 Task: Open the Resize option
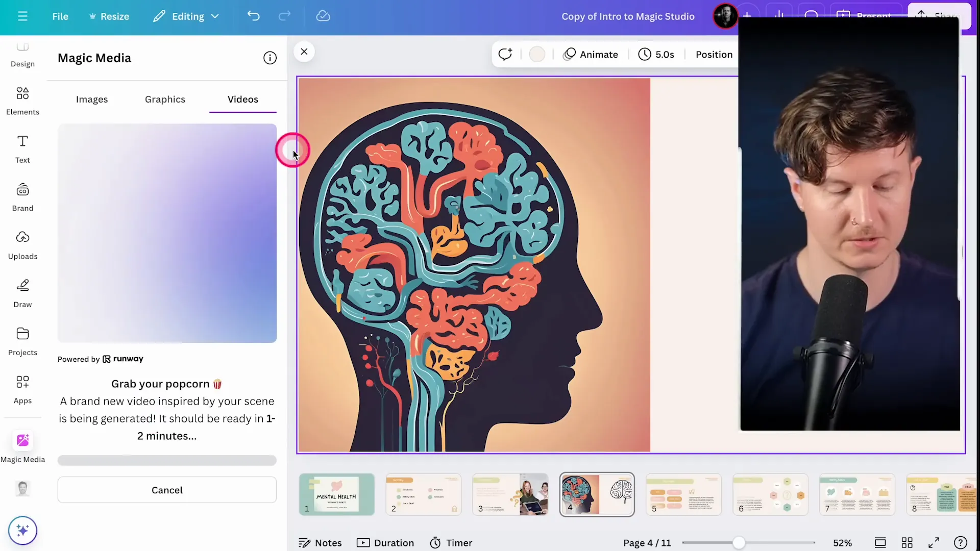click(x=109, y=16)
